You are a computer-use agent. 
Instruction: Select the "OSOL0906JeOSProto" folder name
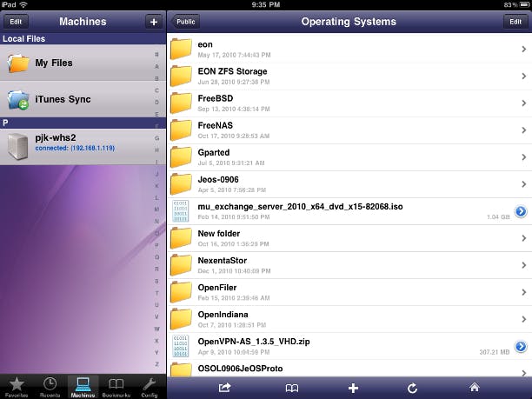click(x=240, y=369)
